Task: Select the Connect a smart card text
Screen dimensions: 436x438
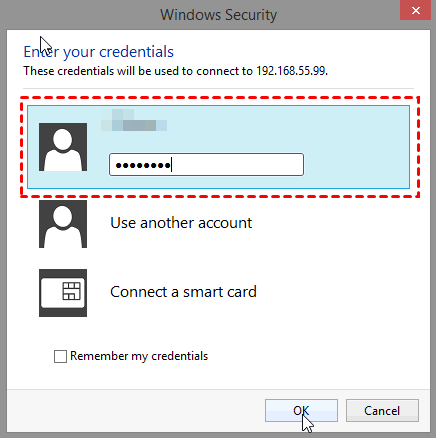Action: coord(183,292)
